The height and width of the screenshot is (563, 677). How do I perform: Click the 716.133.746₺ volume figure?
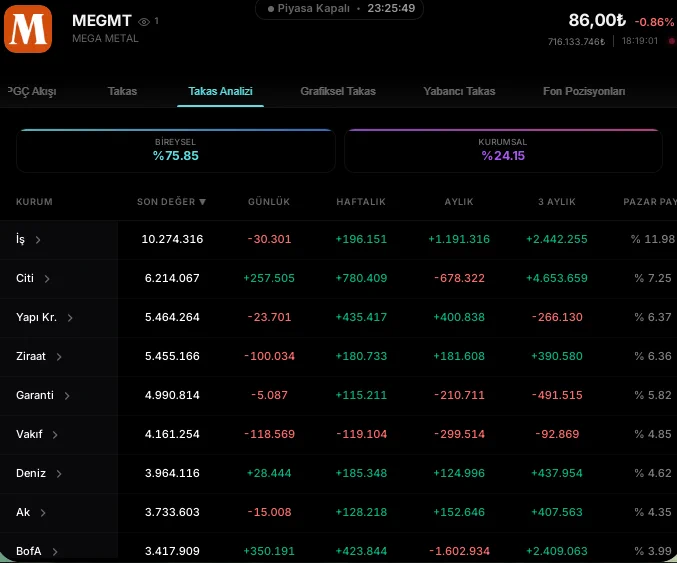pos(576,41)
